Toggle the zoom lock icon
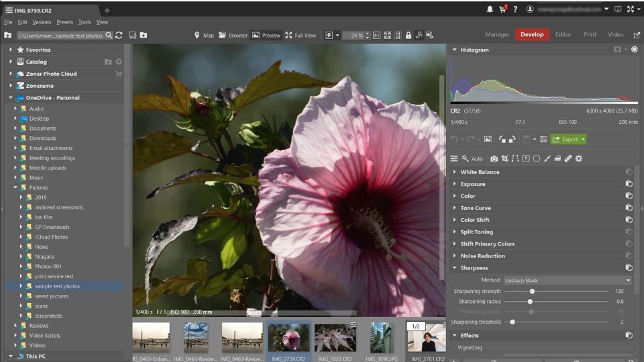This screenshot has height=362, width=644. (409, 36)
